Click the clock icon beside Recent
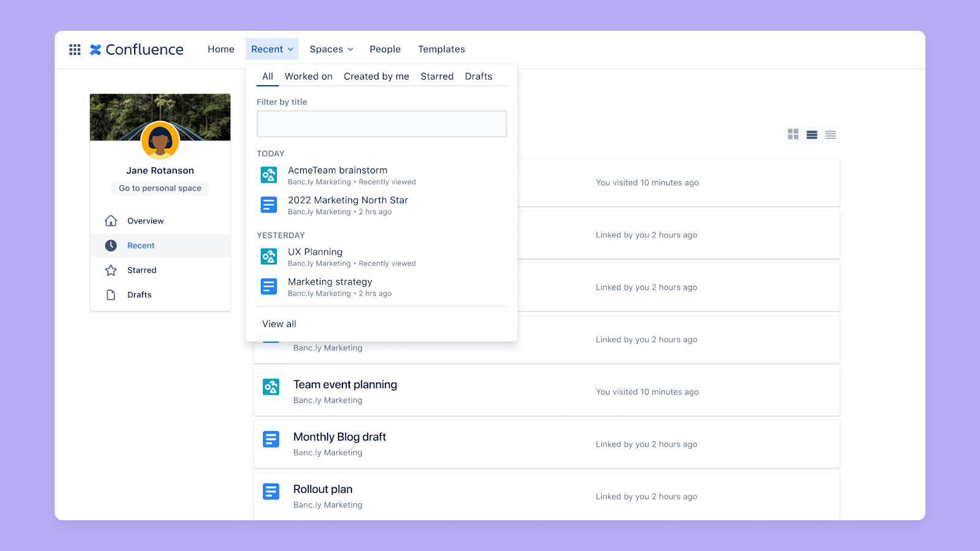 111,245
